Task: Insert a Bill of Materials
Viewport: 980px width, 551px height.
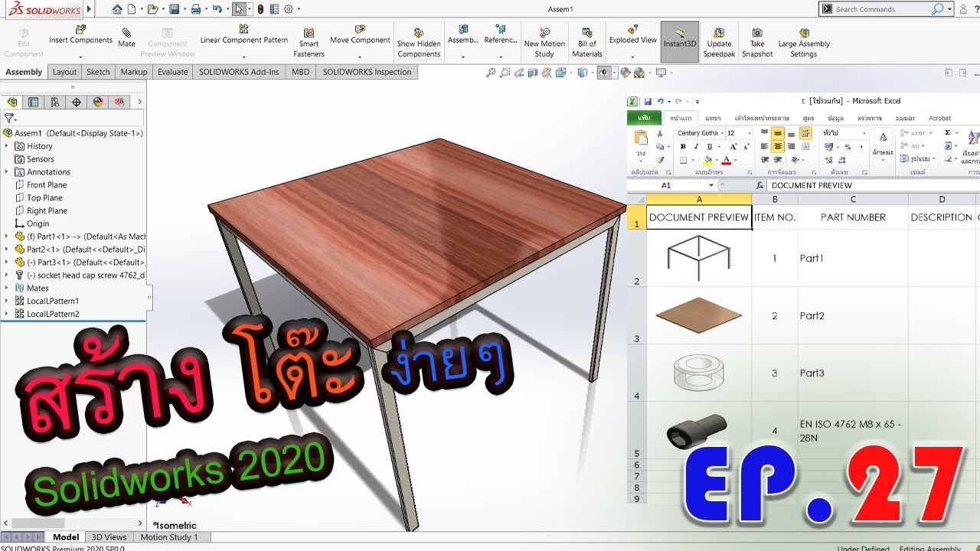Action: (587, 43)
